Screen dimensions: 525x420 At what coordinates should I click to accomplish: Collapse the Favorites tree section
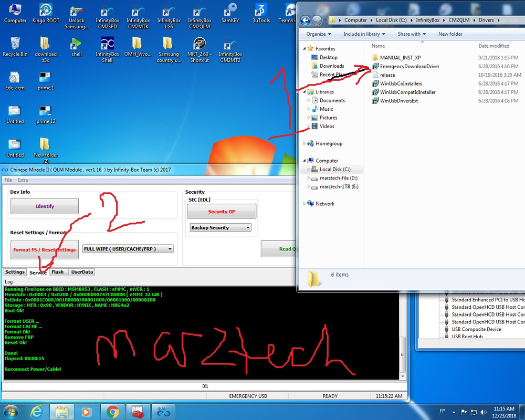304,49
